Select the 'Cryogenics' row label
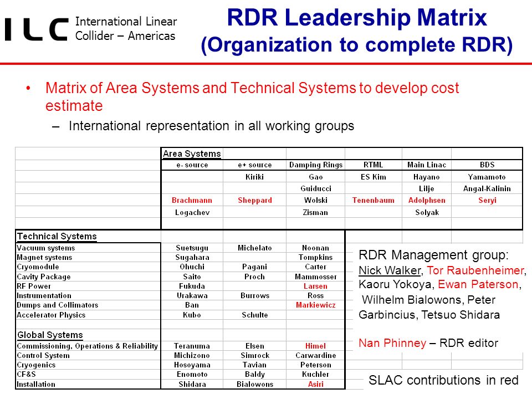The image size is (532, 399). 37,365
